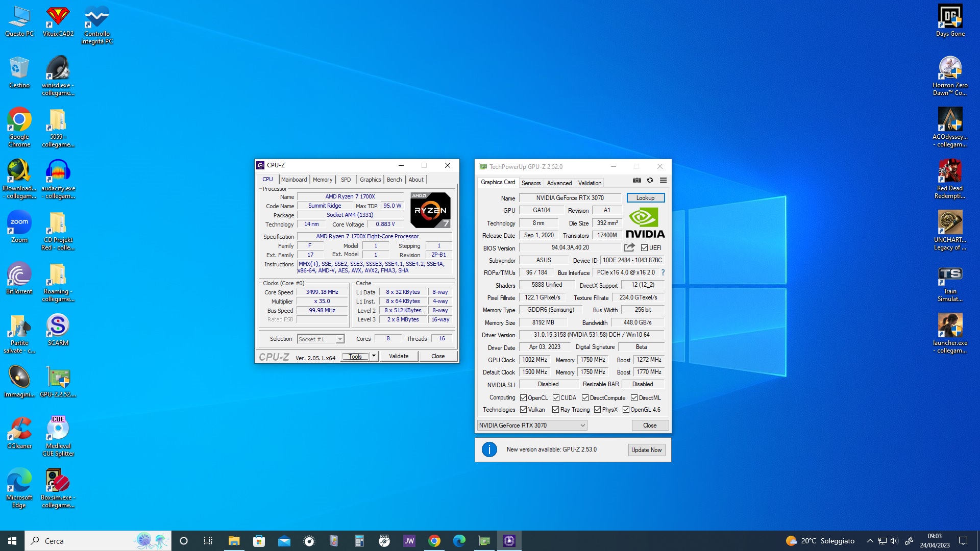The height and width of the screenshot is (551, 980).
Task: Open the Zoom desktop shortcut
Action: 19,227
